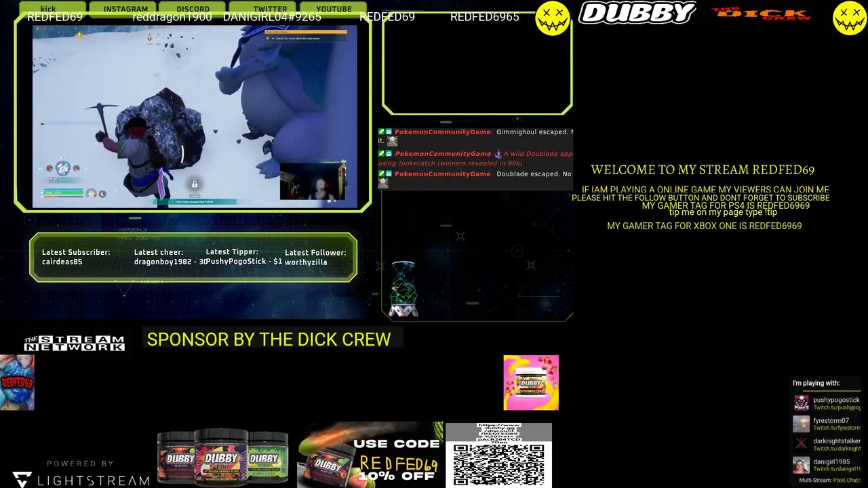Click PokemonCommunityGame name in wild Doublade message
Image resolution: width=868 pixels, height=488 pixels.
click(x=443, y=154)
